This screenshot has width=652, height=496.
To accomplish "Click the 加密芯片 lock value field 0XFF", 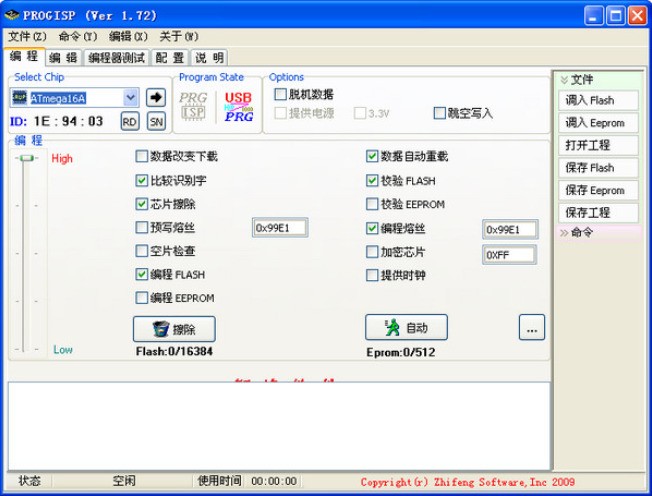I will click(x=509, y=255).
